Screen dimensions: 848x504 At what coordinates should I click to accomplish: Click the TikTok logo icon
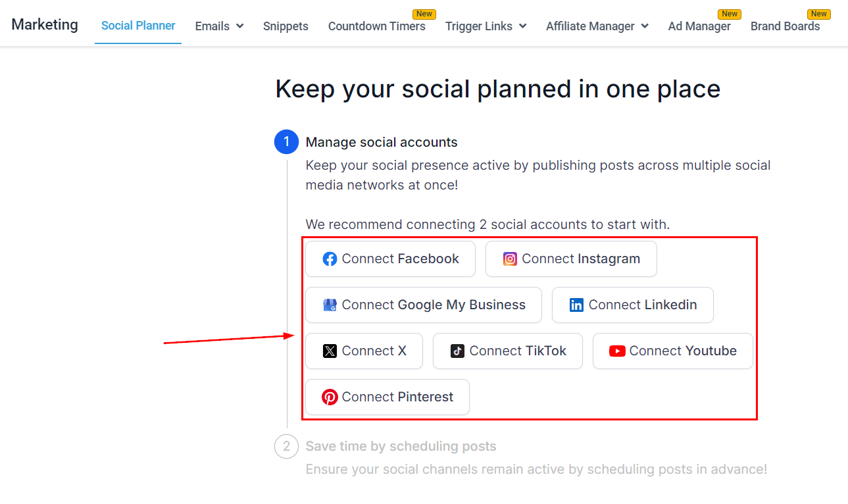[457, 351]
